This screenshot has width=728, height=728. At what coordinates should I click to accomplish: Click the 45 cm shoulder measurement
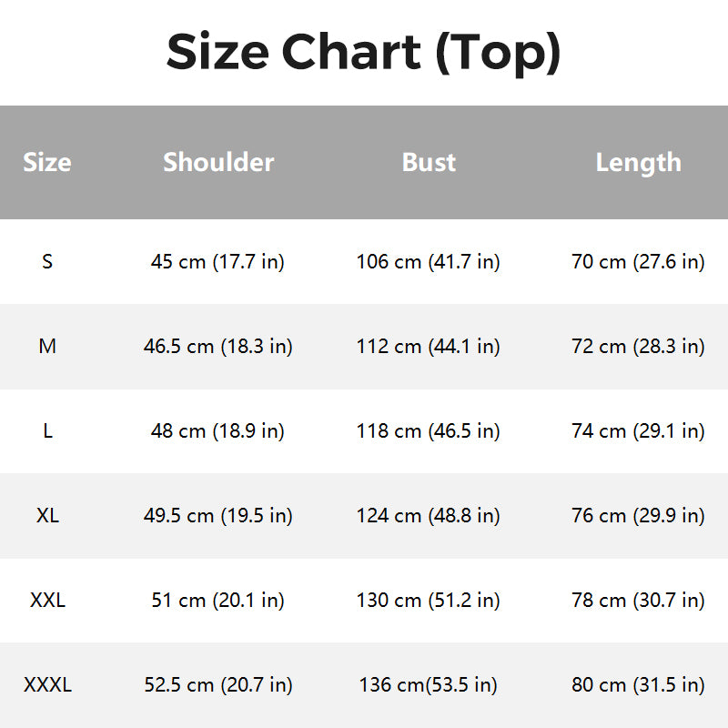pyautogui.click(x=217, y=262)
